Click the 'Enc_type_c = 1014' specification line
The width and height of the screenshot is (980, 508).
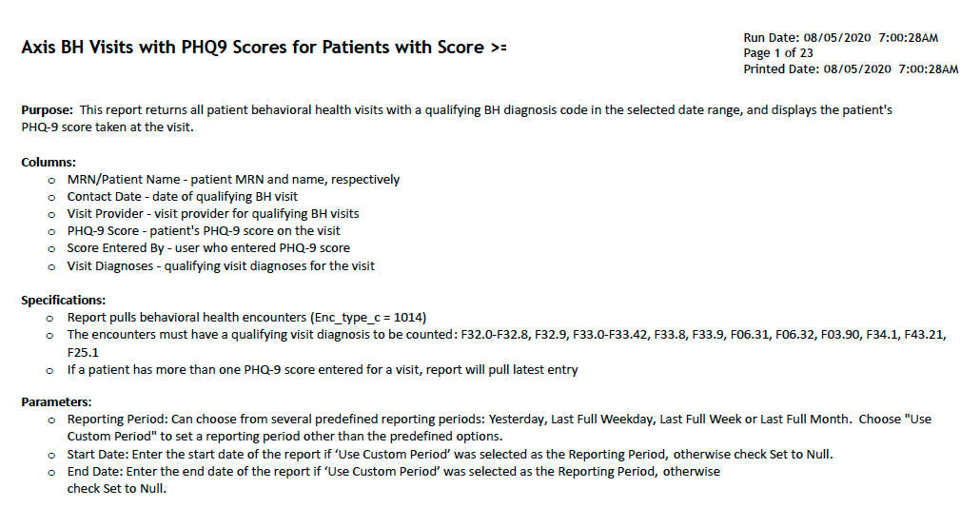coord(246,318)
